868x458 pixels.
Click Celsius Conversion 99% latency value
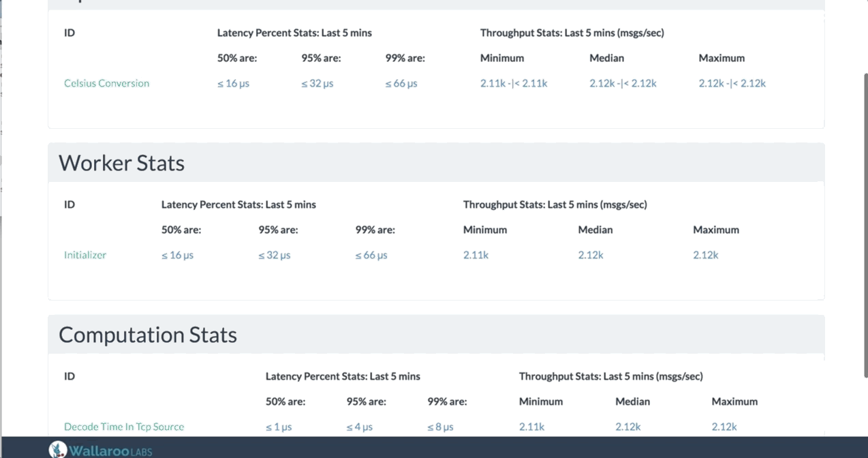point(401,83)
